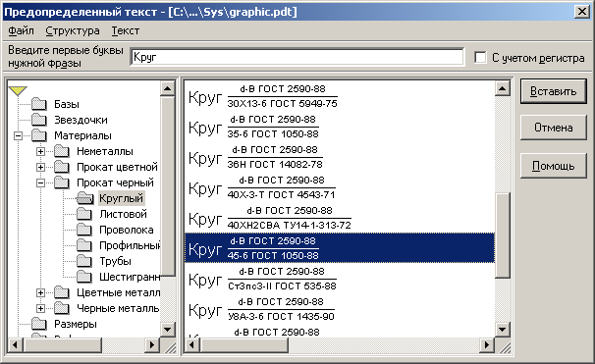The width and height of the screenshot is (595, 364).
Task: Click the Проволока folder icon
Action: coord(84,230)
